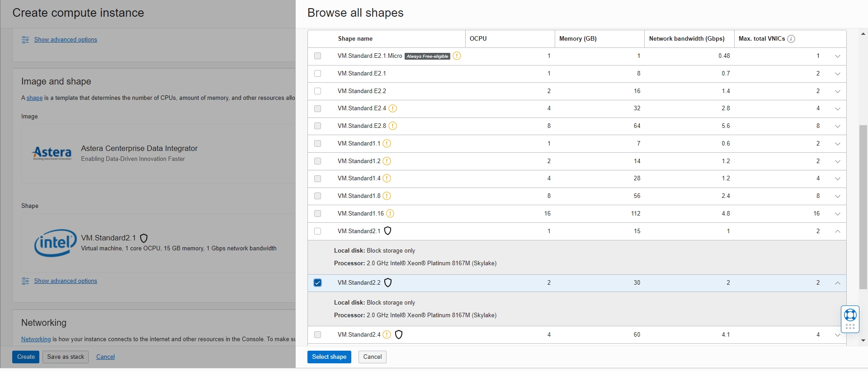Click the warning icon beside VM.Standard.E2.8
Image resolution: width=868 pixels, height=371 pixels.
tap(392, 126)
